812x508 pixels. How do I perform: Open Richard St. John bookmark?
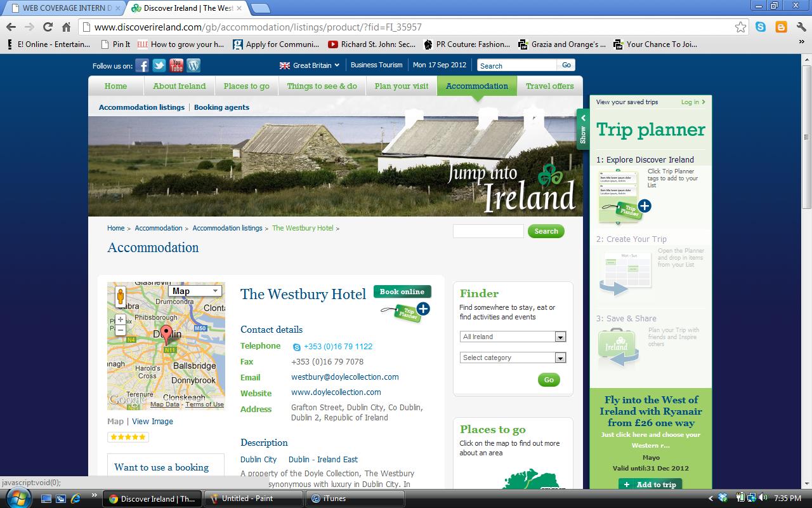[372, 44]
